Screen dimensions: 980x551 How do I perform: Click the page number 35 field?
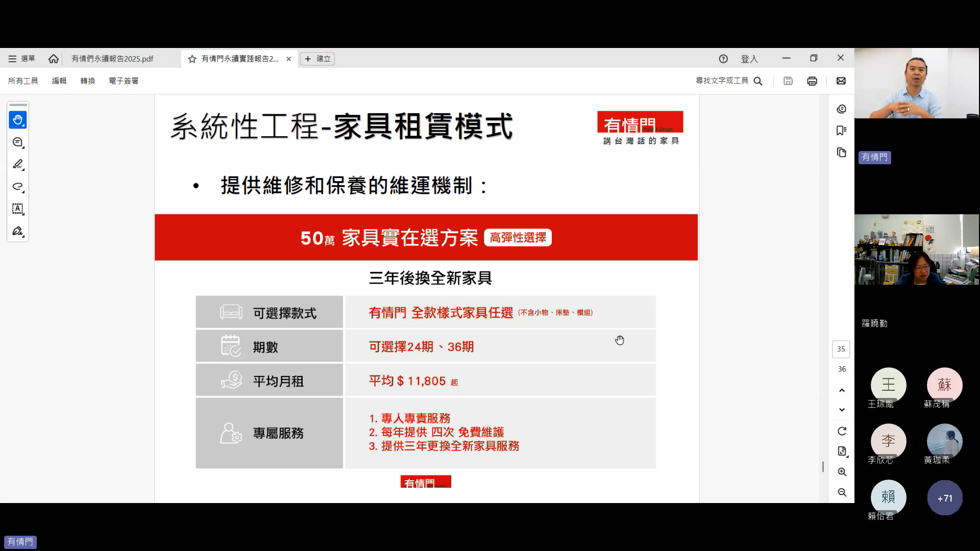(x=841, y=349)
